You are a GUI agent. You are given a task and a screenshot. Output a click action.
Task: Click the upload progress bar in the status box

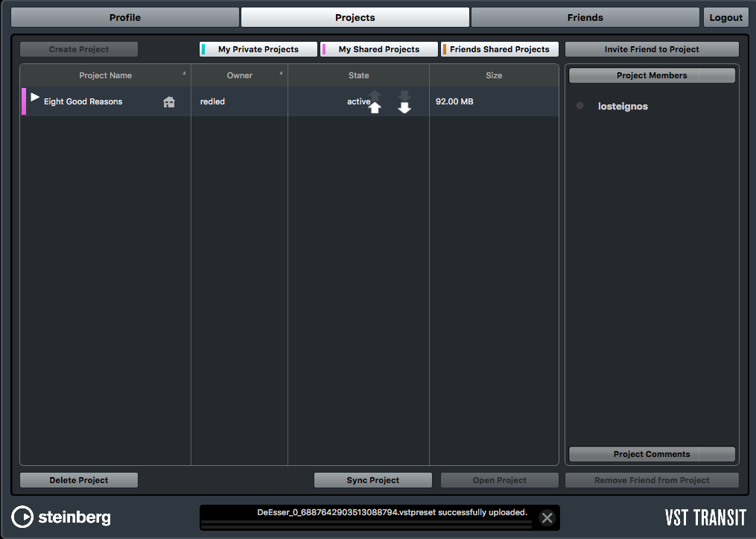366,524
